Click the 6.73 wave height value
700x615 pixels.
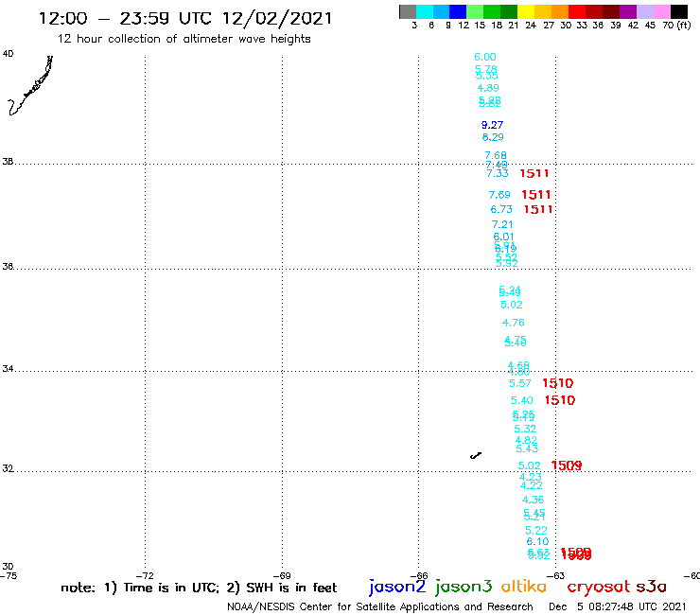point(501,209)
